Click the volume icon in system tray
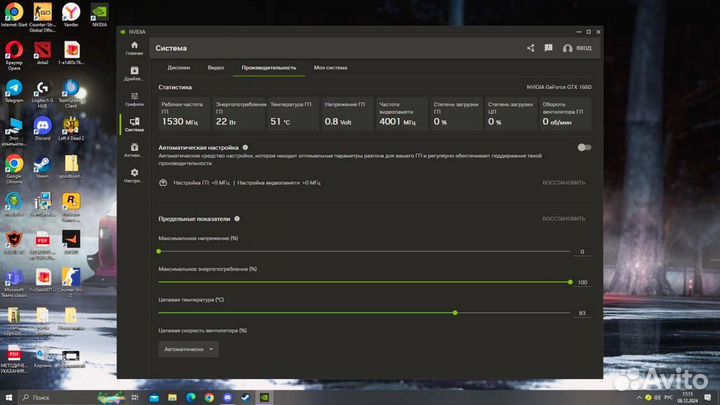 pyautogui.click(x=657, y=397)
